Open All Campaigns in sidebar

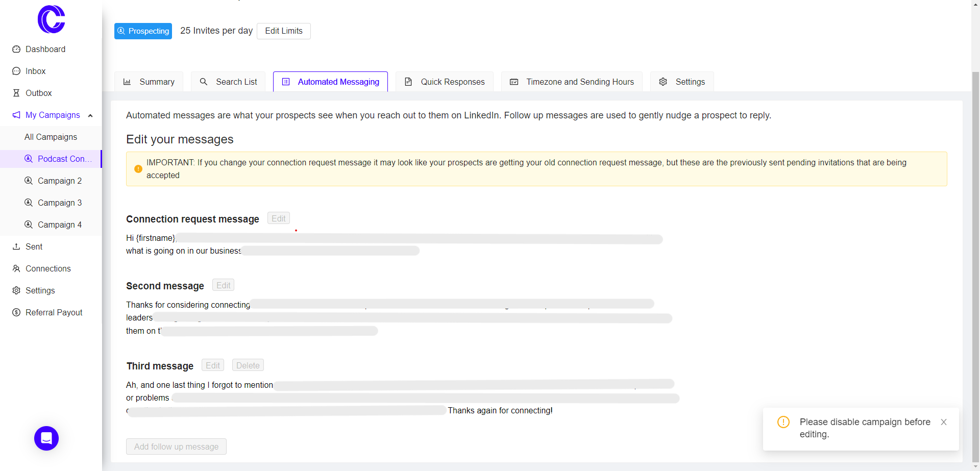51,137
